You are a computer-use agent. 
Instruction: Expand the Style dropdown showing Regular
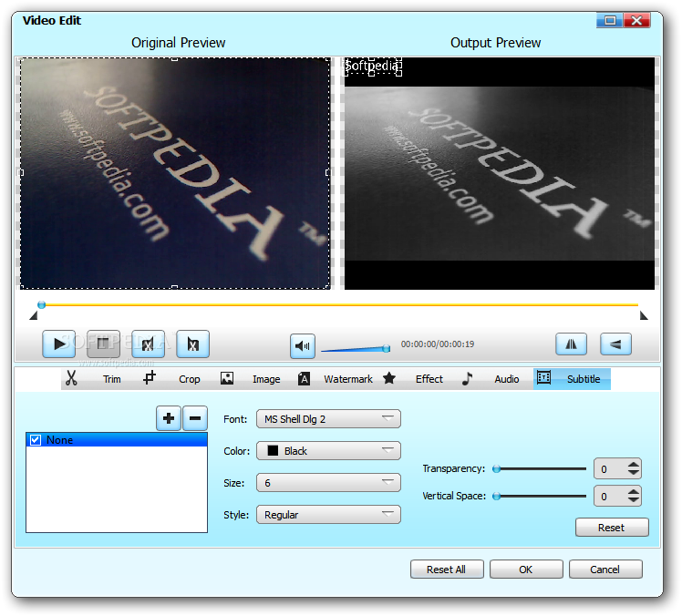pyautogui.click(x=328, y=515)
